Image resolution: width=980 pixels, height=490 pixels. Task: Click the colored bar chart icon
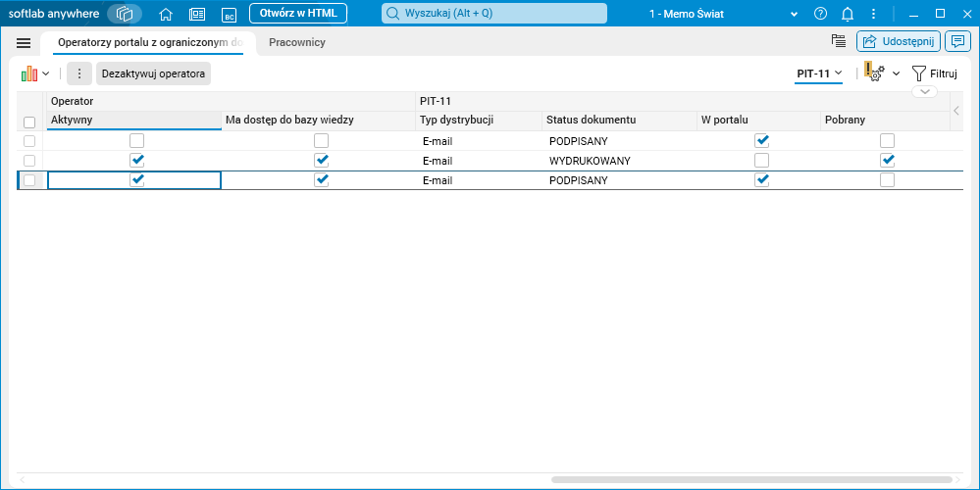[28, 73]
